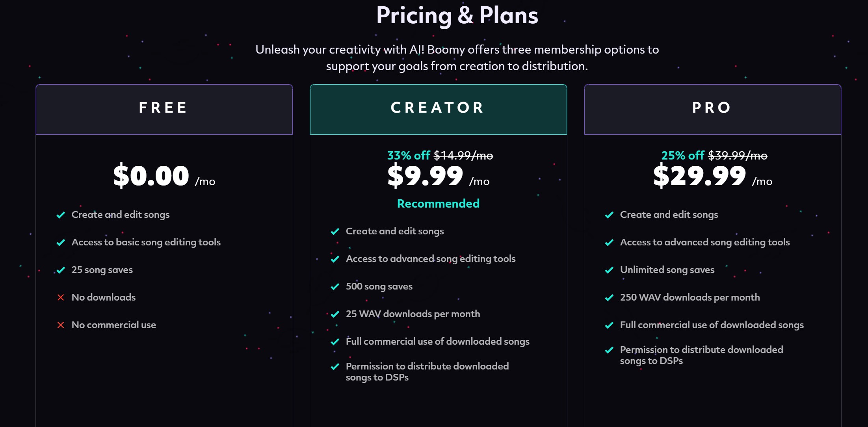Click the checkmark next to '25 song saves'

coord(61,270)
